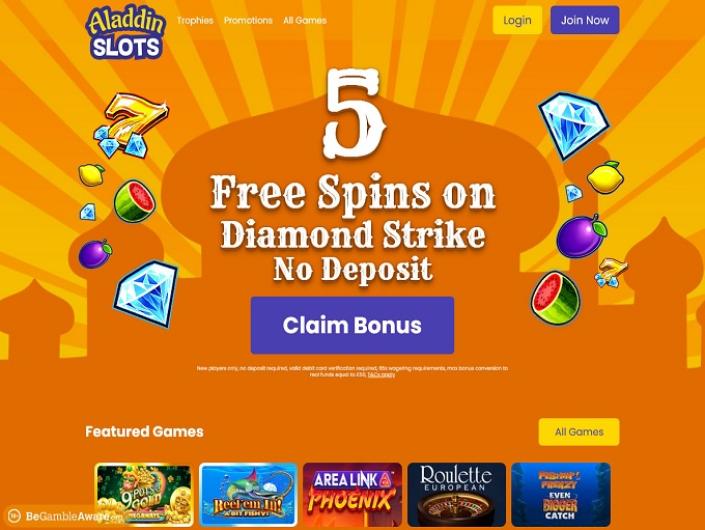Click the Aladdin Slots logo
Viewport: 705px width, 530px height.
(125, 33)
